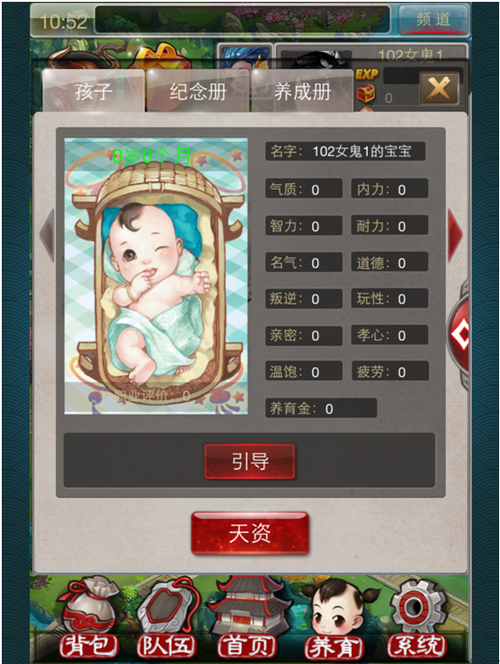Screen dimensions: 500x664
Task: Switch to the 纪念册 tab
Action: [x=198, y=91]
